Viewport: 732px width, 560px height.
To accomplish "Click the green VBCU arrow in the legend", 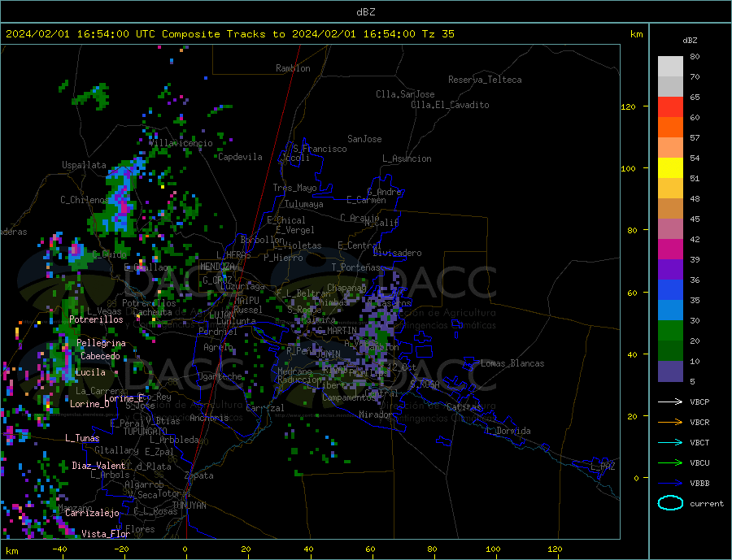I will 670,463.
